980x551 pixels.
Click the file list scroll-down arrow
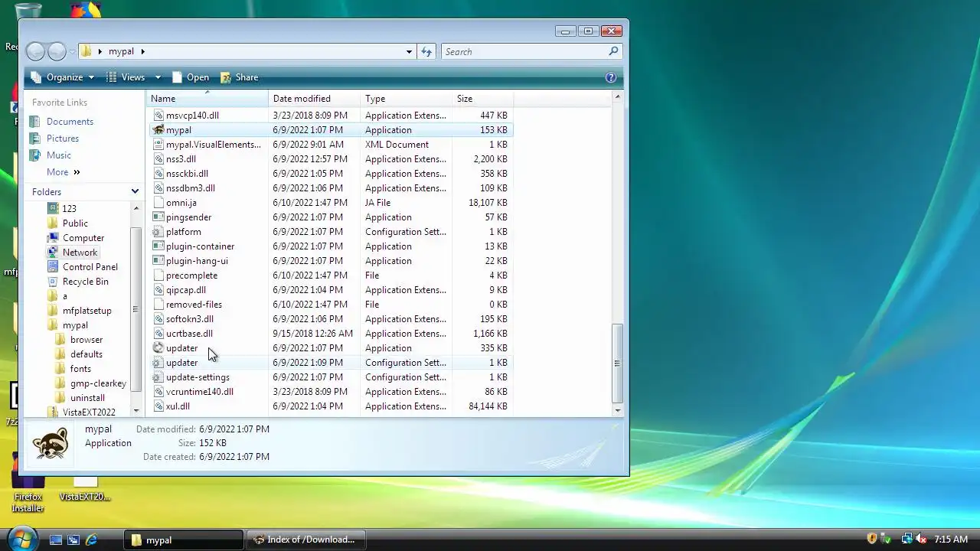tap(617, 411)
